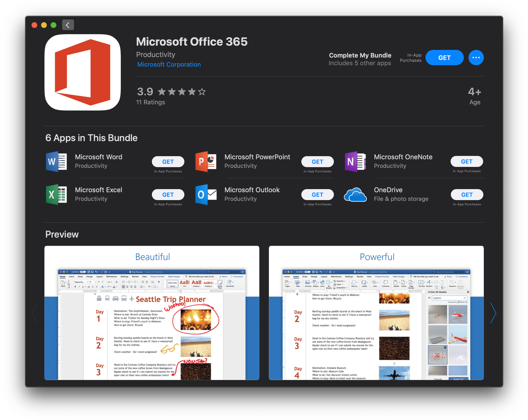Open the Microsoft OneNote app icon
The height and width of the screenshot is (420, 528).
pyautogui.click(x=355, y=162)
